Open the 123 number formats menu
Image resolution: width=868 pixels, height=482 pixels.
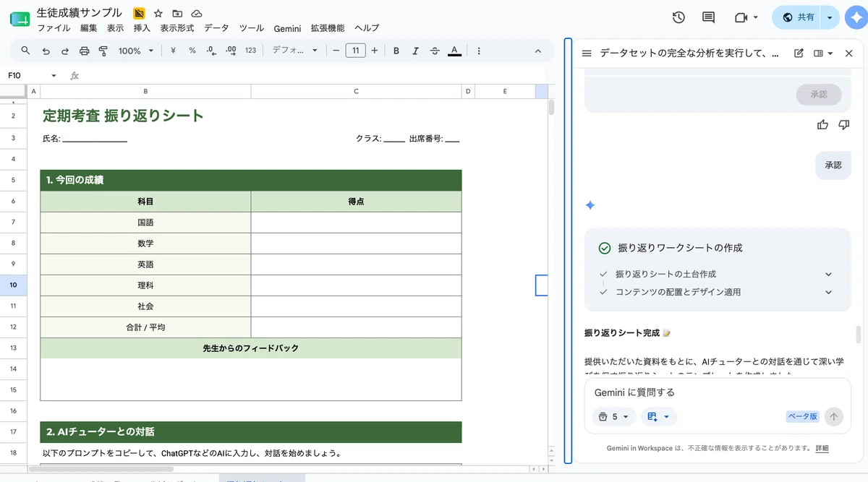pos(250,51)
